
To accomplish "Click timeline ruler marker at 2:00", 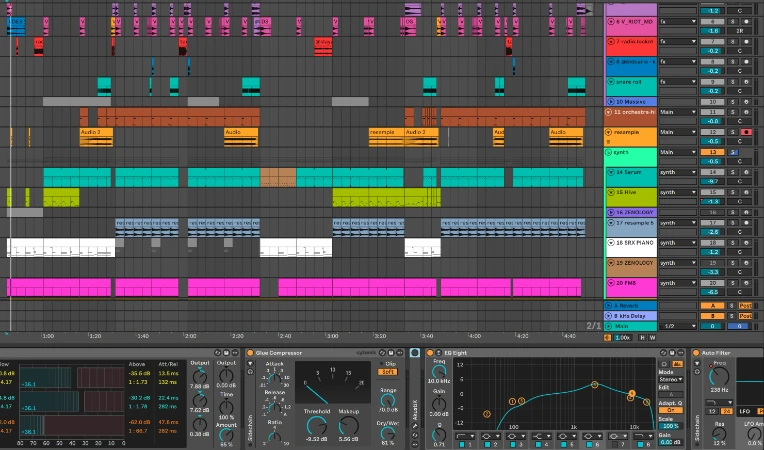I will 190,336.
